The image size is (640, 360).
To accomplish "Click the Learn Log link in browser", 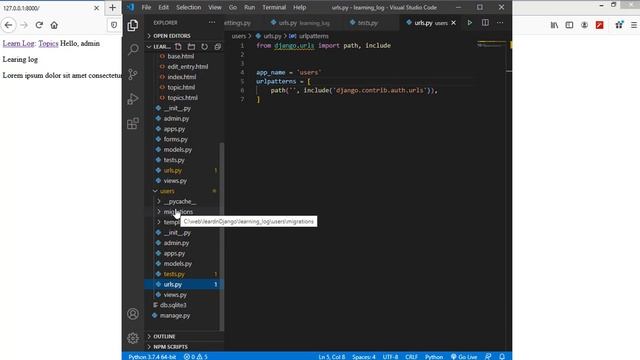I will [x=18, y=43].
